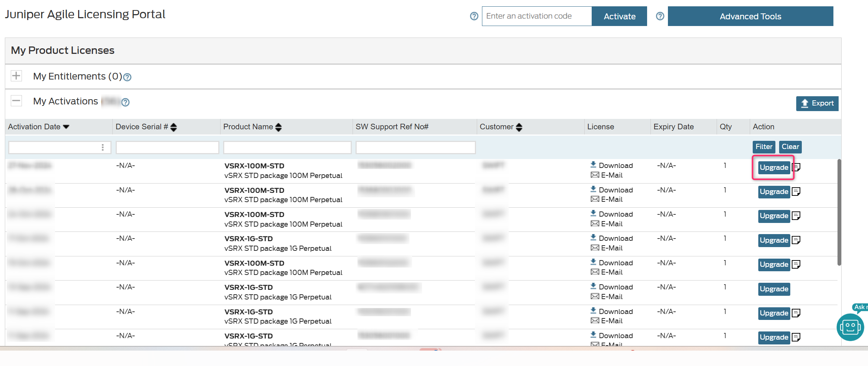
Task: Open notes icon in eighth table row
Action: click(x=796, y=337)
